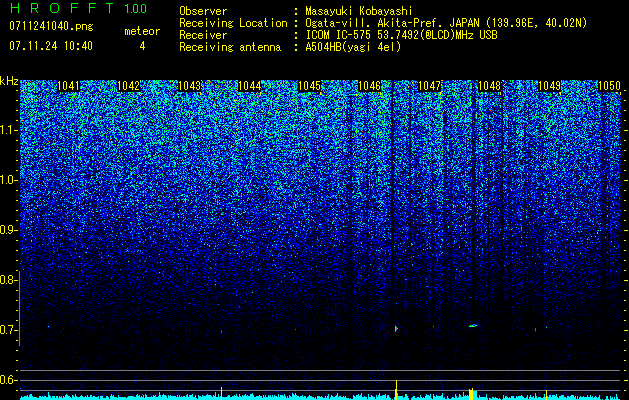Click the yellow power spike below 1043-1044
629x400 pixels.
pos(221,393)
